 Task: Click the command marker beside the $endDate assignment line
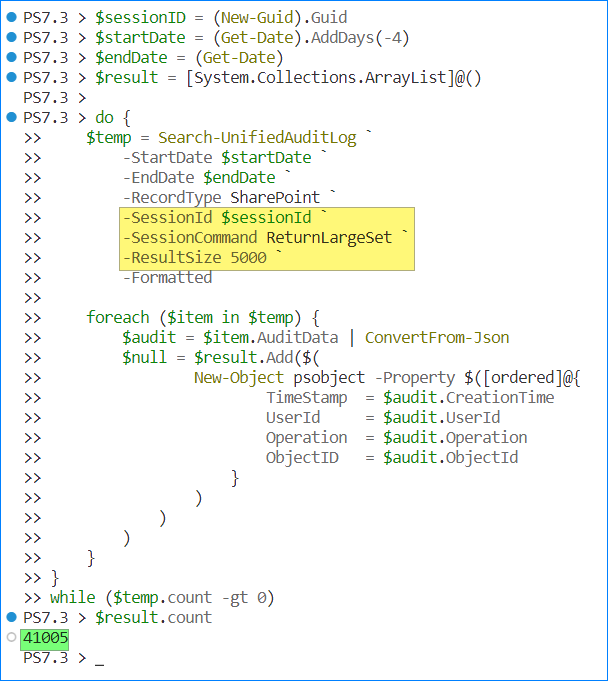(11, 57)
